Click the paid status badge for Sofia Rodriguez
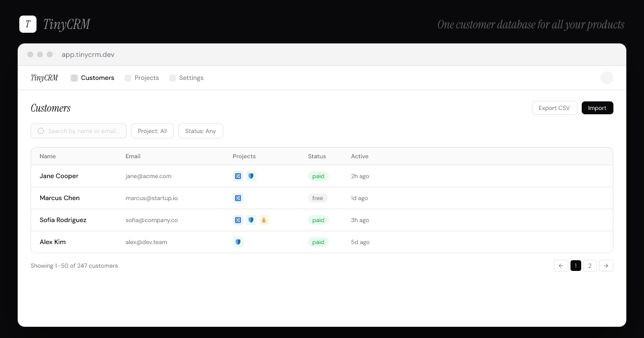 pyautogui.click(x=318, y=220)
